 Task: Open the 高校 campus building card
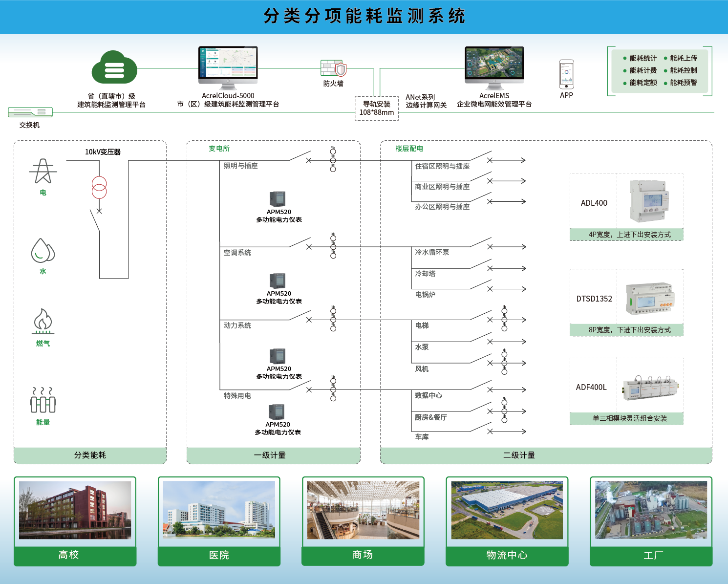click(x=75, y=520)
